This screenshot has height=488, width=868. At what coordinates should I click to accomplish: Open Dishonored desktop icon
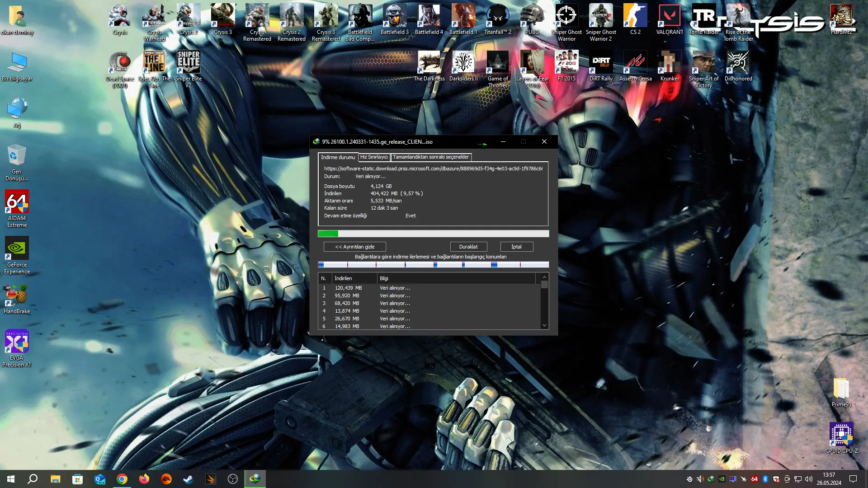(x=738, y=66)
